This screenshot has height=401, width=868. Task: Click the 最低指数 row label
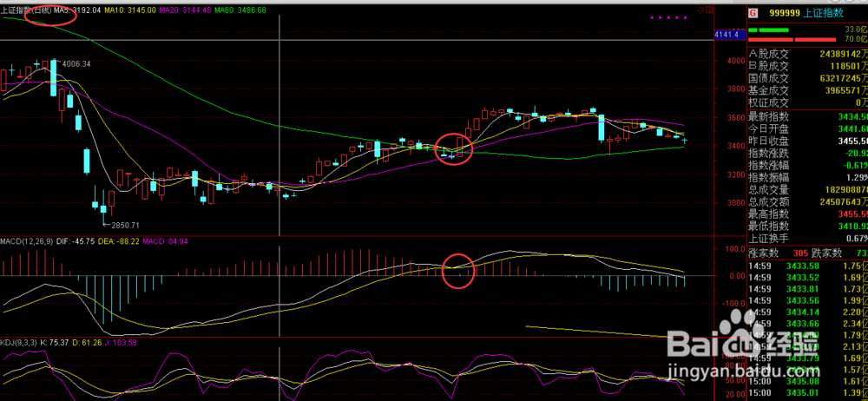pos(767,227)
